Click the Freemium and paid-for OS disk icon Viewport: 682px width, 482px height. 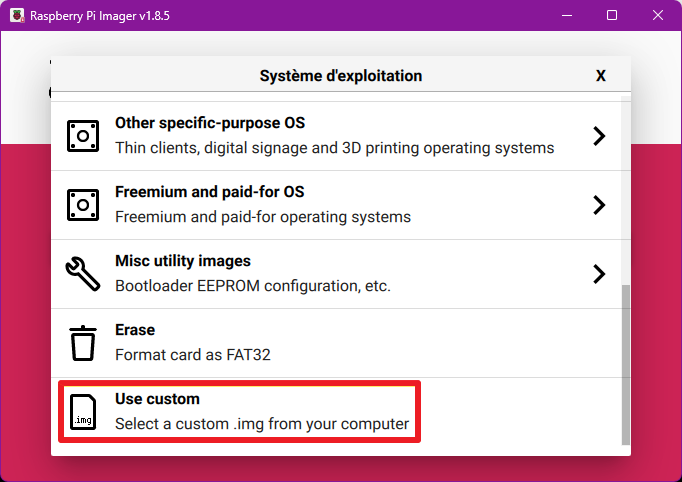pyautogui.click(x=83, y=204)
